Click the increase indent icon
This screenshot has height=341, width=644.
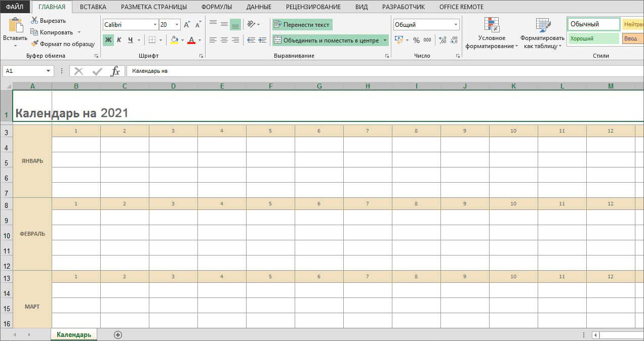pyautogui.click(x=263, y=40)
